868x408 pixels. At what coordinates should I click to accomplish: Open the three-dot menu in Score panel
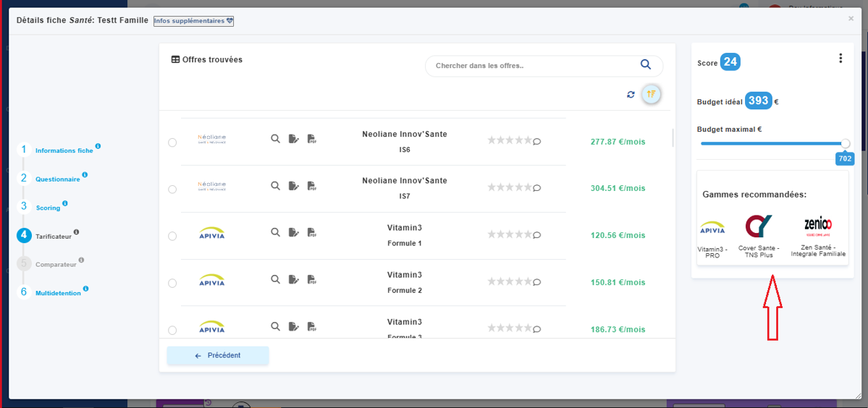(x=840, y=59)
